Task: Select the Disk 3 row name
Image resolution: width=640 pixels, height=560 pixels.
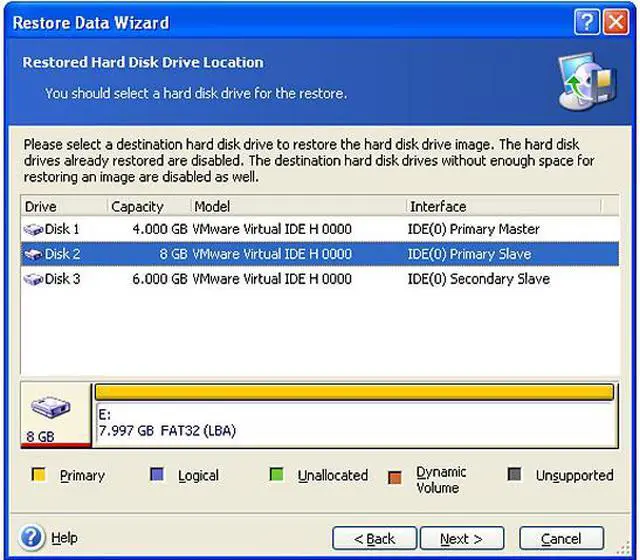Action: click(x=62, y=279)
